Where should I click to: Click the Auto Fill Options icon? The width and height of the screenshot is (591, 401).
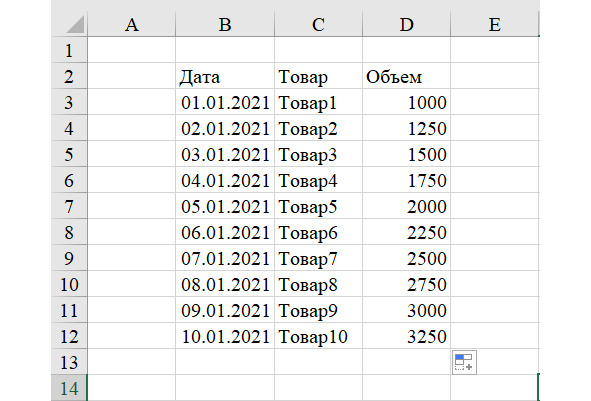pos(464,362)
